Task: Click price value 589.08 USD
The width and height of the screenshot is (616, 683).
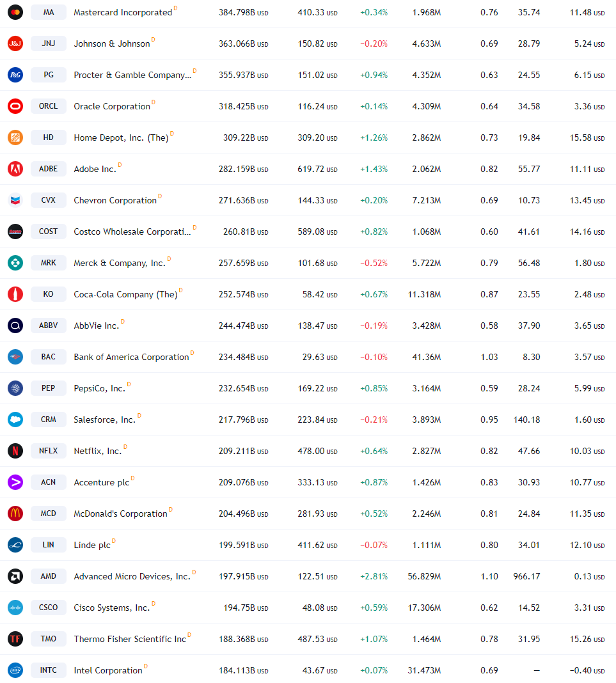Action: [x=317, y=232]
